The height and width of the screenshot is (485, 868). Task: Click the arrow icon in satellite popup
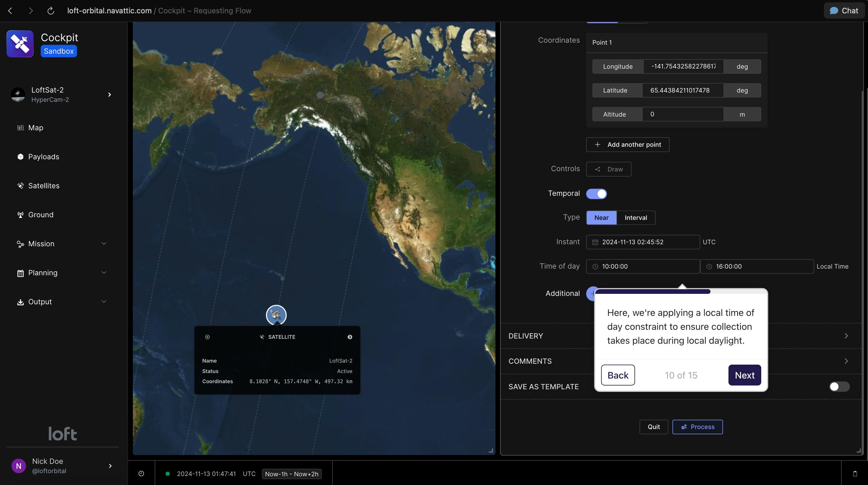pyautogui.click(x=350, y=337)
